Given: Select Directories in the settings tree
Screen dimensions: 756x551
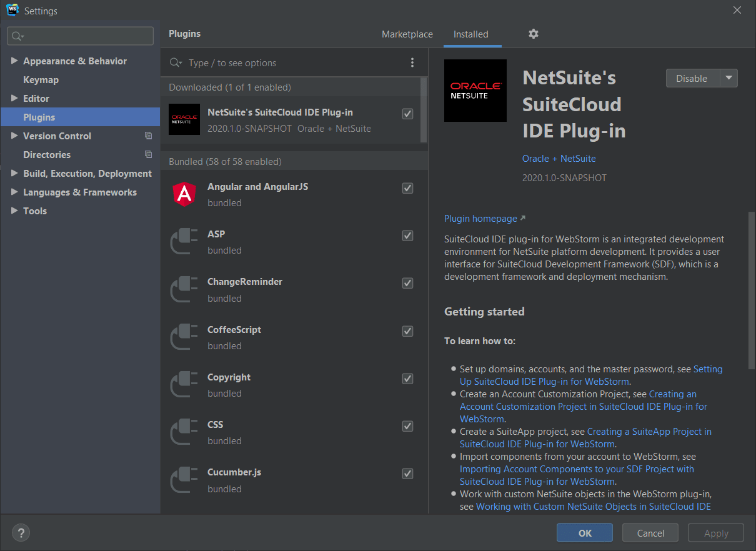Looking at the screenshot, I should pos(47,154).
